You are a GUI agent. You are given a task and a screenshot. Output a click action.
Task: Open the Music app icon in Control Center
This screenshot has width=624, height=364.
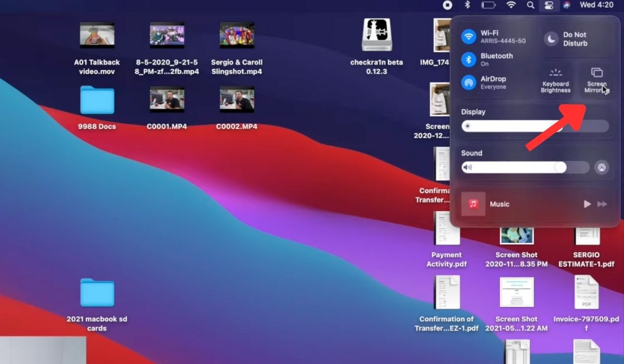474,204
